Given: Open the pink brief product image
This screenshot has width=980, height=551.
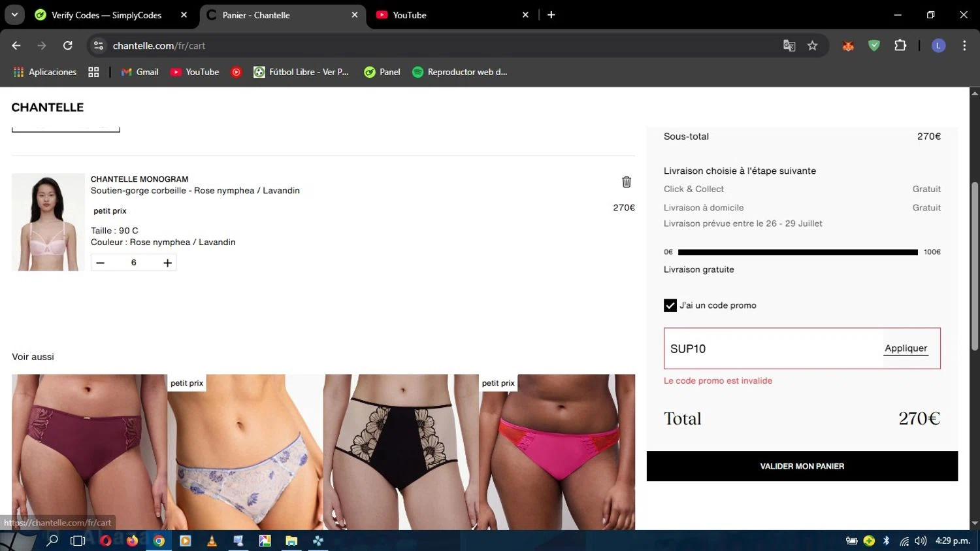Looking at the screenshot, I should click(557, 452).
